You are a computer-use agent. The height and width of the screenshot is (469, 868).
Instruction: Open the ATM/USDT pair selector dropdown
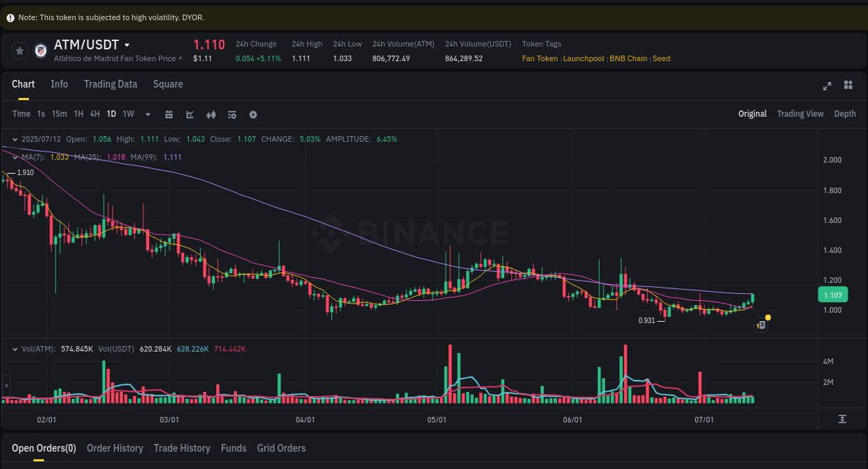tap(128, 44)
